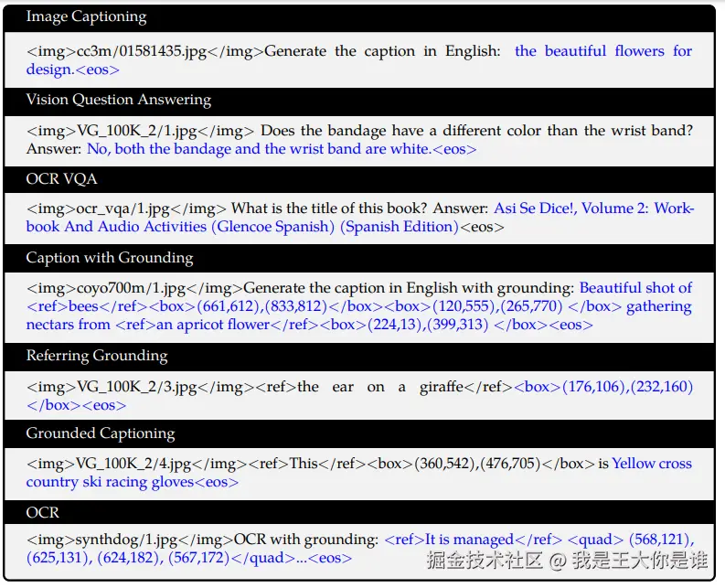
Task: Click the 'design.<eos>' blue text
Action: click(72, 69)
